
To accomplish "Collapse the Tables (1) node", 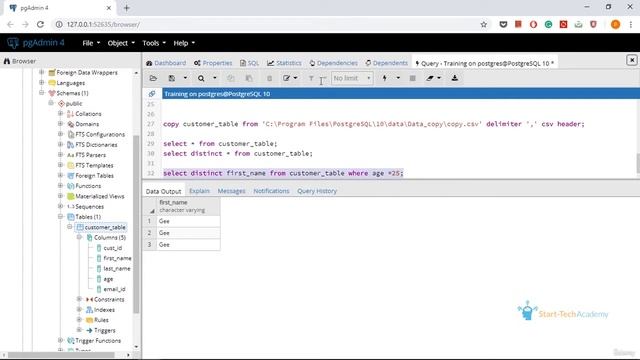I will pos(60,217).
